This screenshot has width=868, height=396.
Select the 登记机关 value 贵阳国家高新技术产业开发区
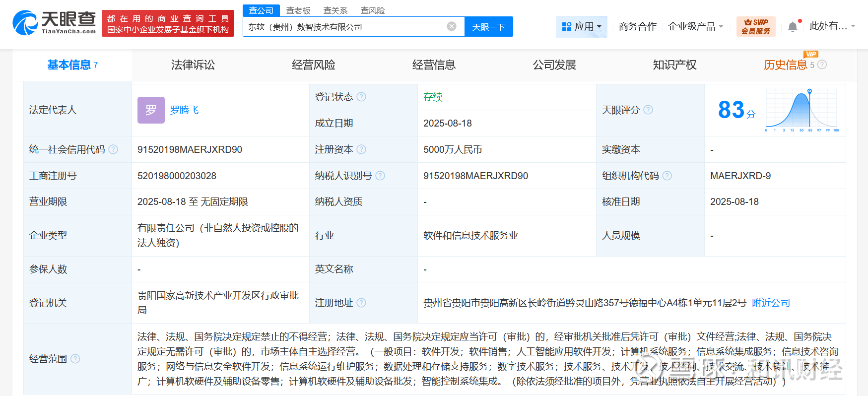(218, 303)
